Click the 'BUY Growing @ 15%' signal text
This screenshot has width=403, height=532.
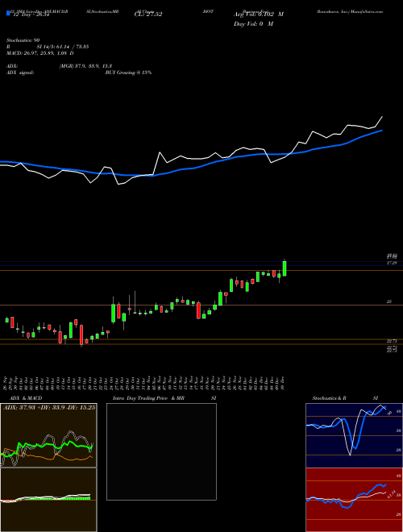[128, 73]
